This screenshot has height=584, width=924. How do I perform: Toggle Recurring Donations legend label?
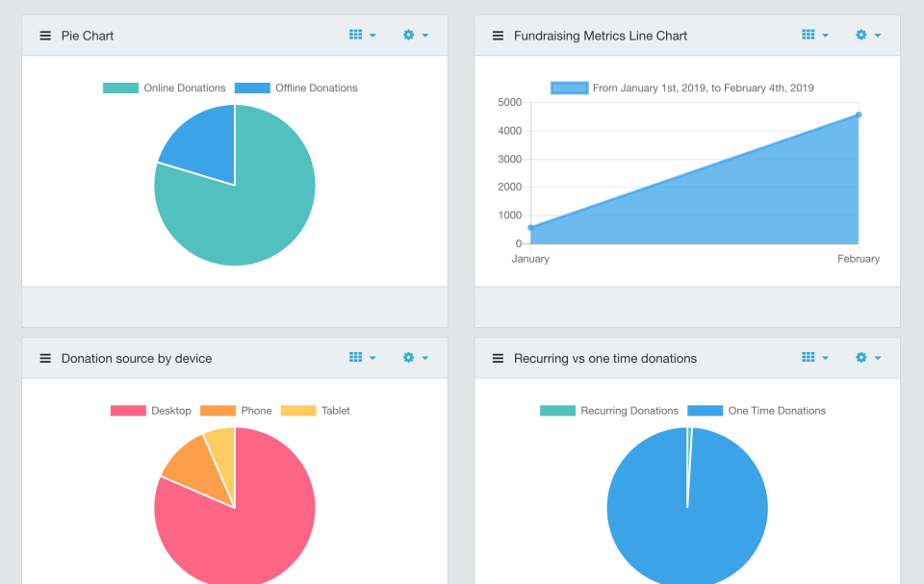[629, 411]
